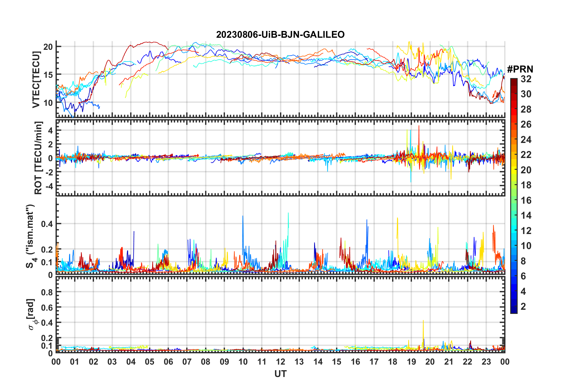This screenshot has height=392, width=561.
Task: Click the plot title 20230806-UiB-BJN-GALILEO
Action: tap(280, 35)
